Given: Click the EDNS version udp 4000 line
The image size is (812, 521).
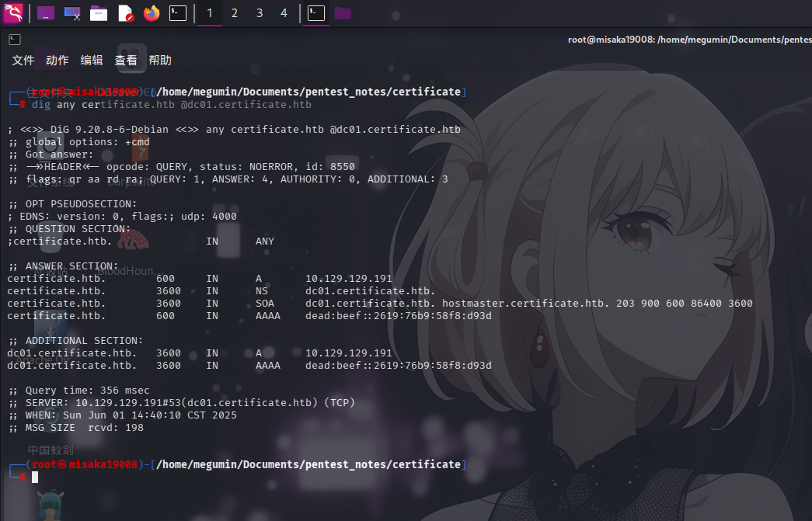Looking at the screenshot, I should (122, 217).
